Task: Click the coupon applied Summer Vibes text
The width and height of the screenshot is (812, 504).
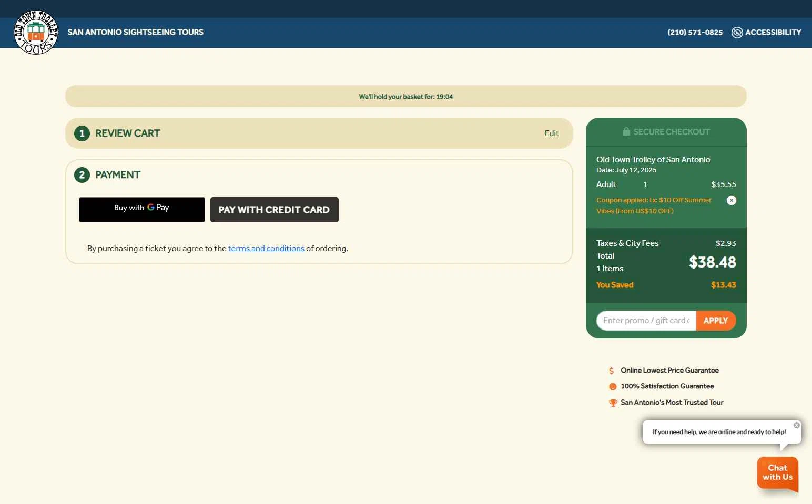Action: click(x=654, y=205)
